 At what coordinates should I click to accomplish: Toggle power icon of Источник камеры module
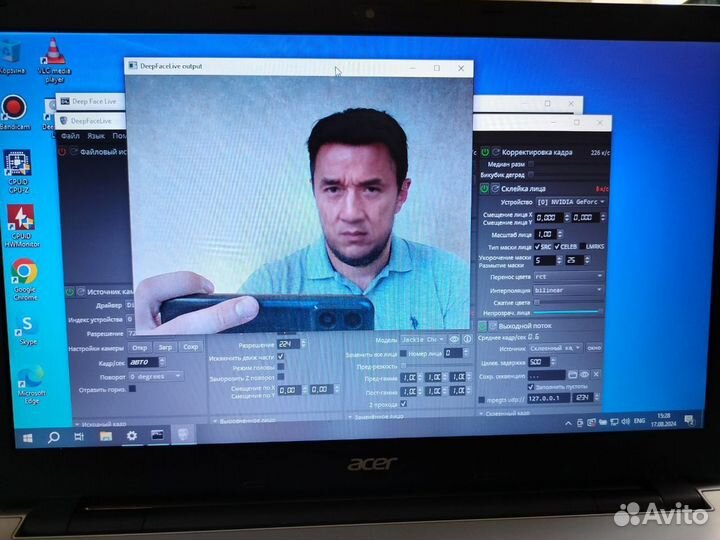[x=70, y=292]
